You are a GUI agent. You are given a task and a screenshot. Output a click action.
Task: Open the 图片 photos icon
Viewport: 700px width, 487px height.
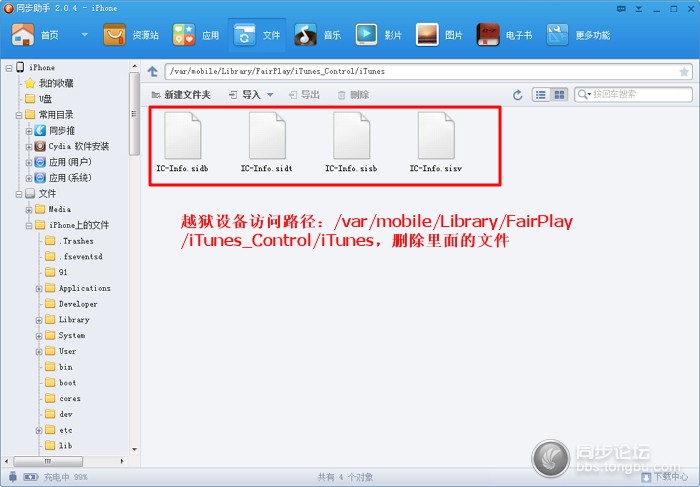(x=427, y=35)
